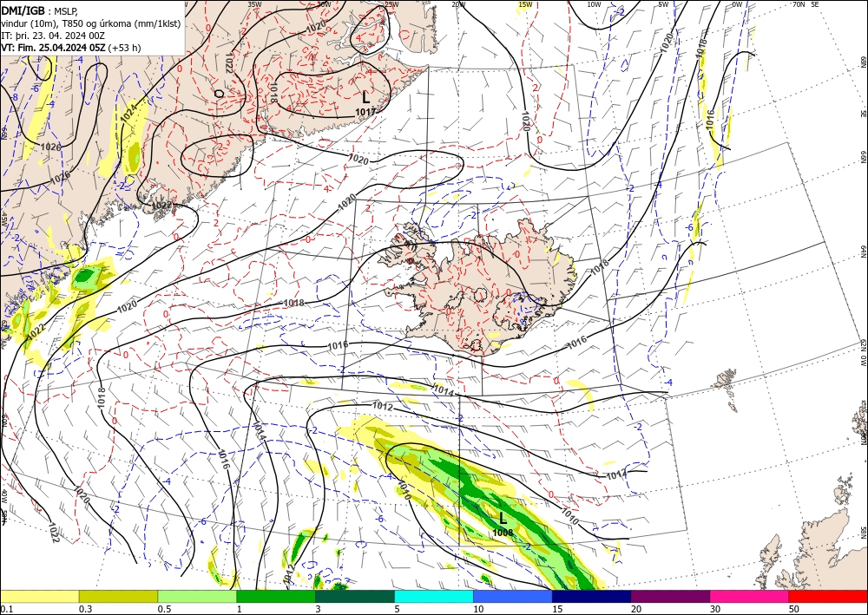Click the L low marker labeled 1008

coord(503,518)
